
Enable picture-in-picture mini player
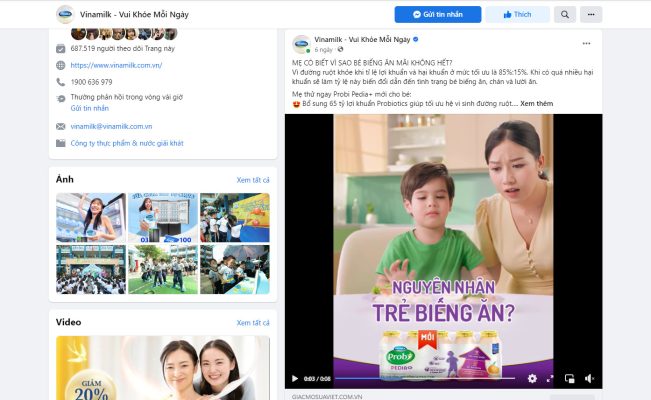569,378
